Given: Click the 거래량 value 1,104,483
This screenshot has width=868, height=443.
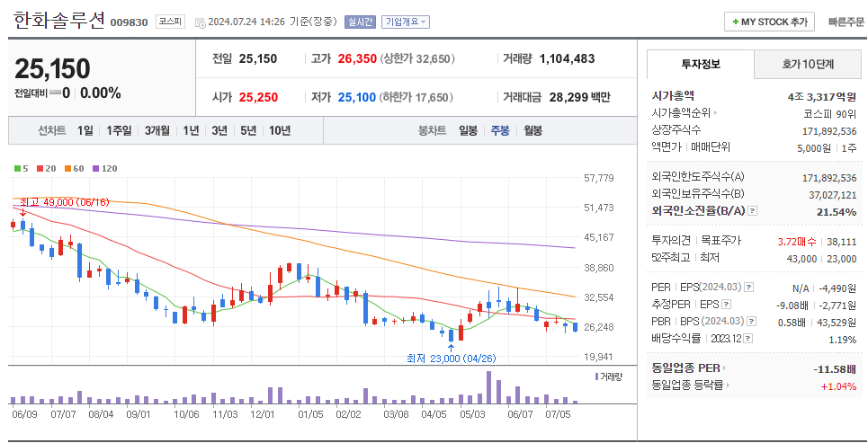Looking at the screenshot, I should [567, 58].
